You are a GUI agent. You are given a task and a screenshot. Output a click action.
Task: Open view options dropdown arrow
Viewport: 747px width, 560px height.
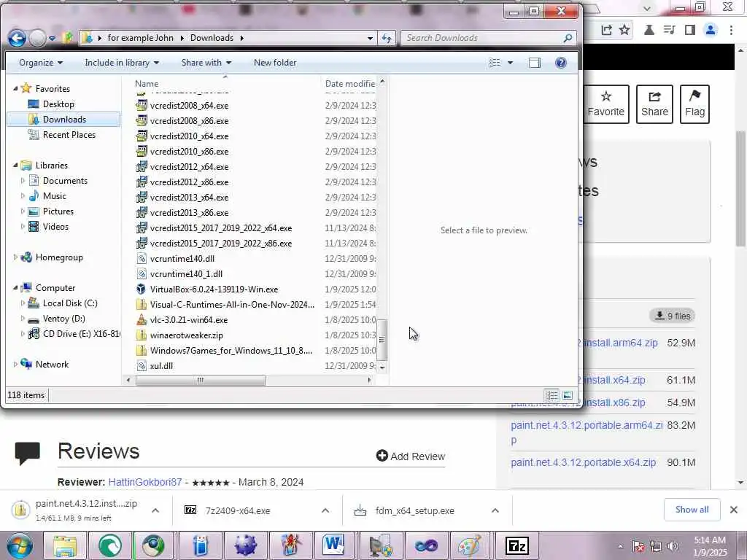pos(510,63)
